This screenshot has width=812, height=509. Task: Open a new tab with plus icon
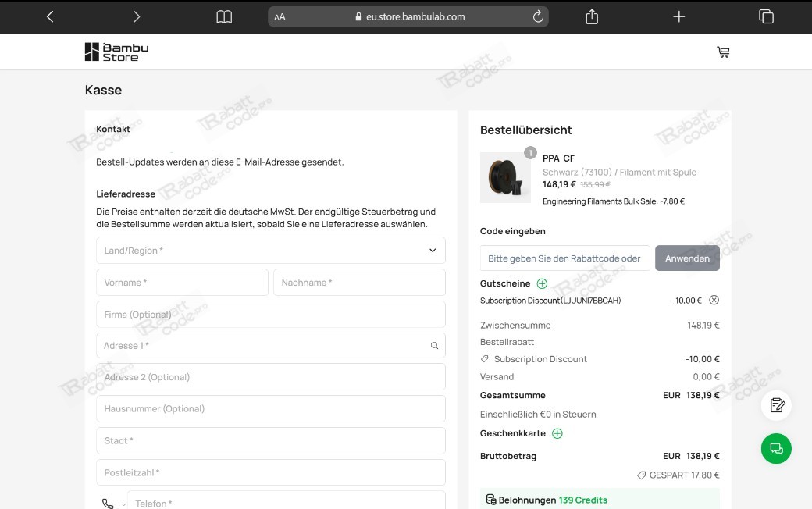pyautogui.click(x=679, y=16)
